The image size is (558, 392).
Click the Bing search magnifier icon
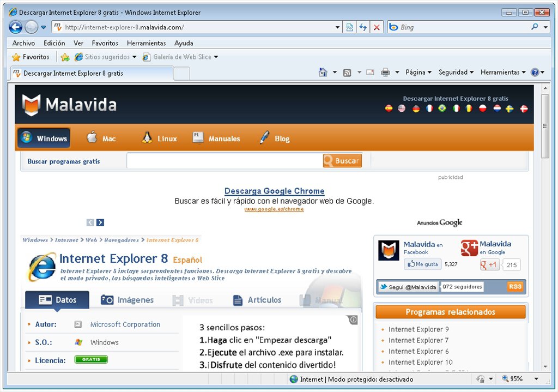click(x=535, y=27)
